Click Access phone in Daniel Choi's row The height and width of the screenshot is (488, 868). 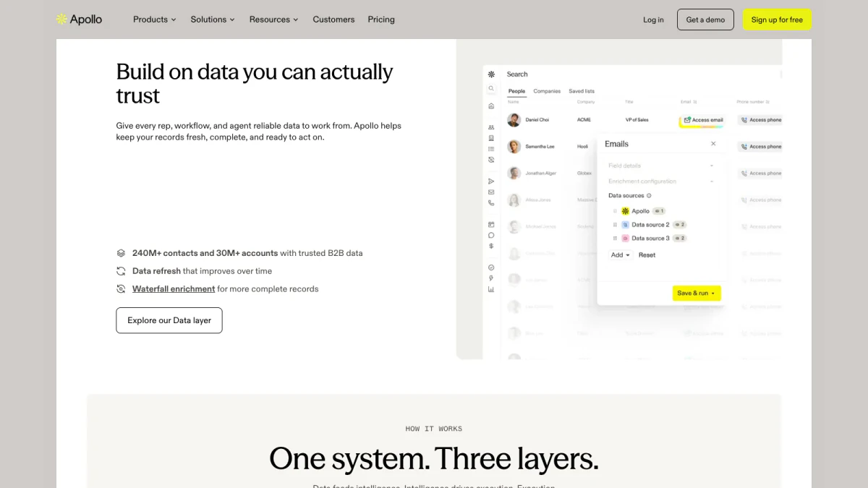tap(760, 120)
